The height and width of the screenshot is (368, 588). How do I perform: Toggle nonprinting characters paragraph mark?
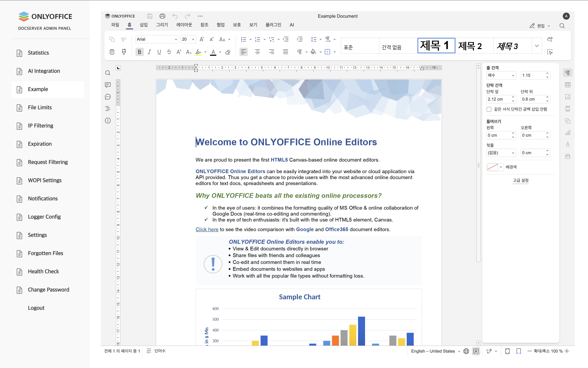pyautogui.click(x=300, y=52)
